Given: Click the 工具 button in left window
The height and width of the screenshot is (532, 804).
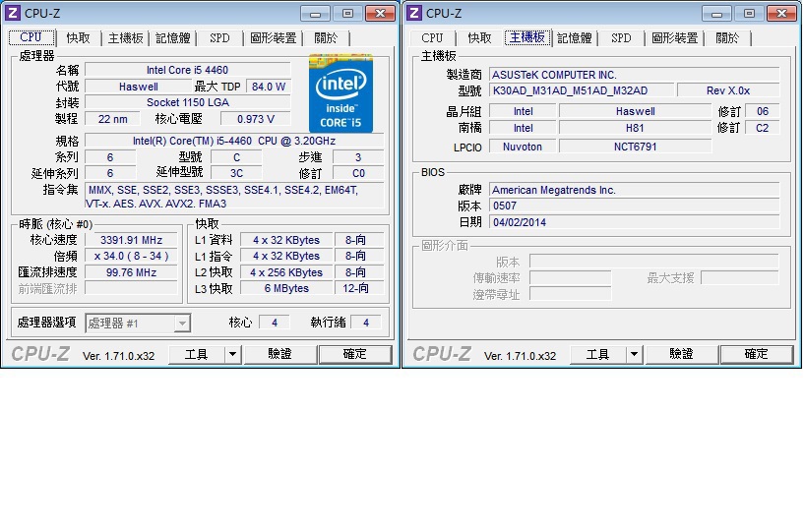Looking at the screenshot, I should 197,354.
